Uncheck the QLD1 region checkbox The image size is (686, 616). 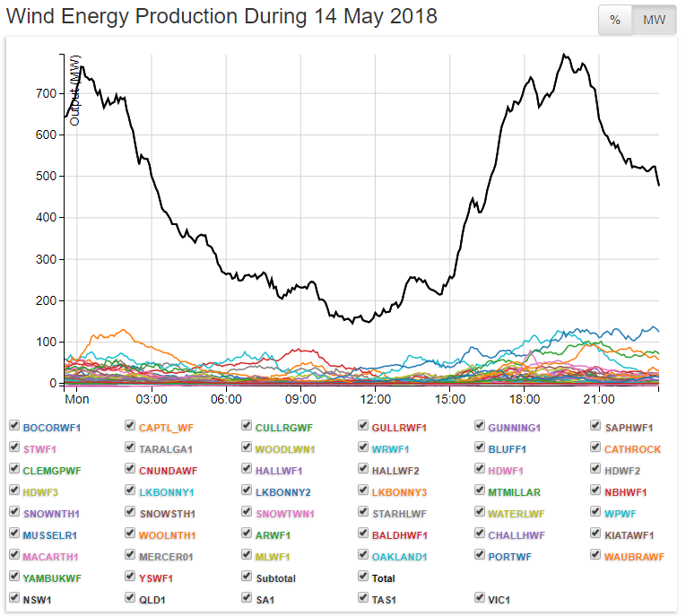(x=131, y=599)
